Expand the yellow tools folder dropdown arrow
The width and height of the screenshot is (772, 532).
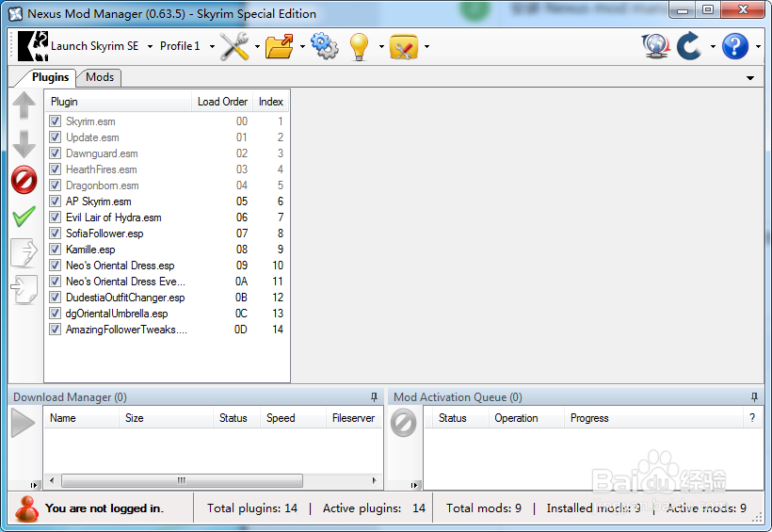pyautogui.click(x=426, y=47)
